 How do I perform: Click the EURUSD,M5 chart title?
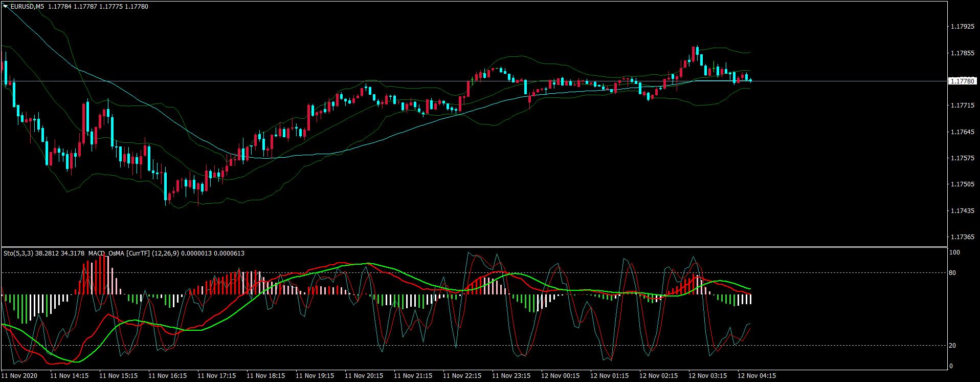tap(27, 7)
